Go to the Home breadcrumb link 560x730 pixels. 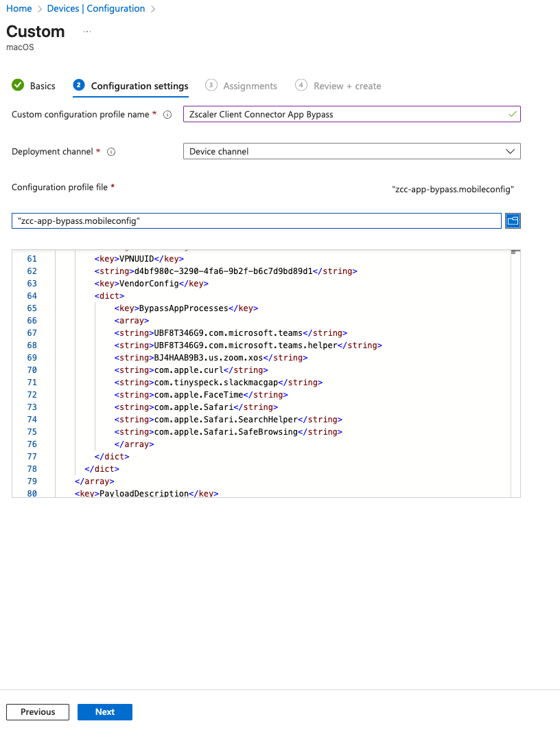tap(19, 8)
